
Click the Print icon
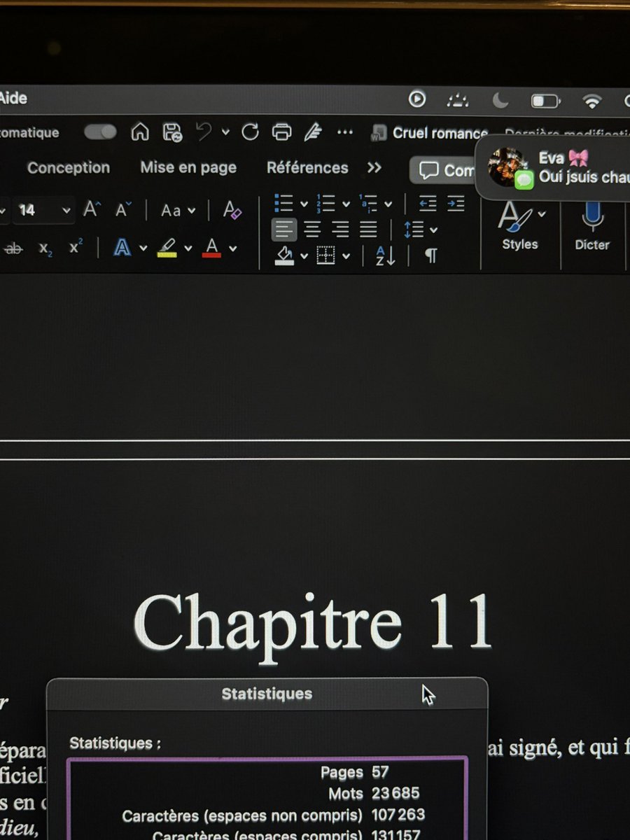(x=281, y=132)
